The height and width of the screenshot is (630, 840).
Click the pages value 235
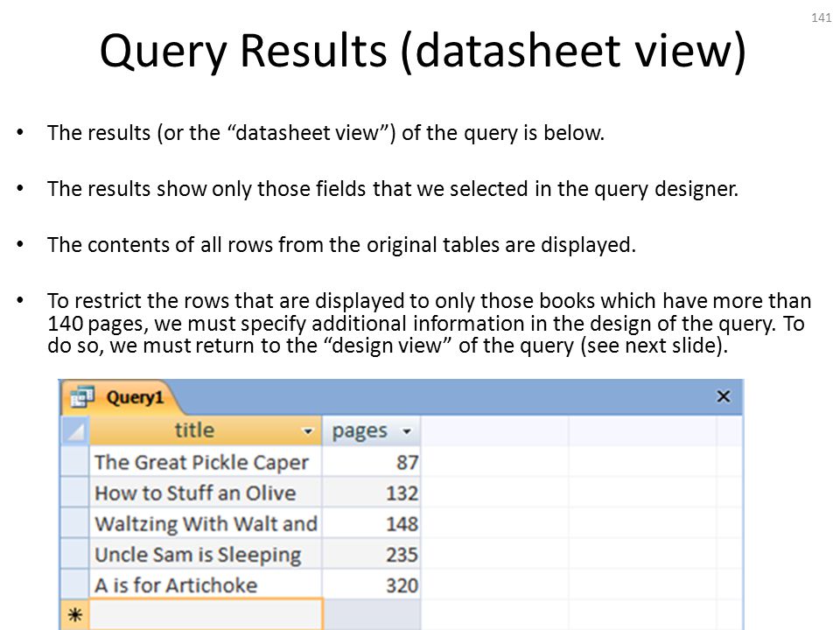point(371,554)
